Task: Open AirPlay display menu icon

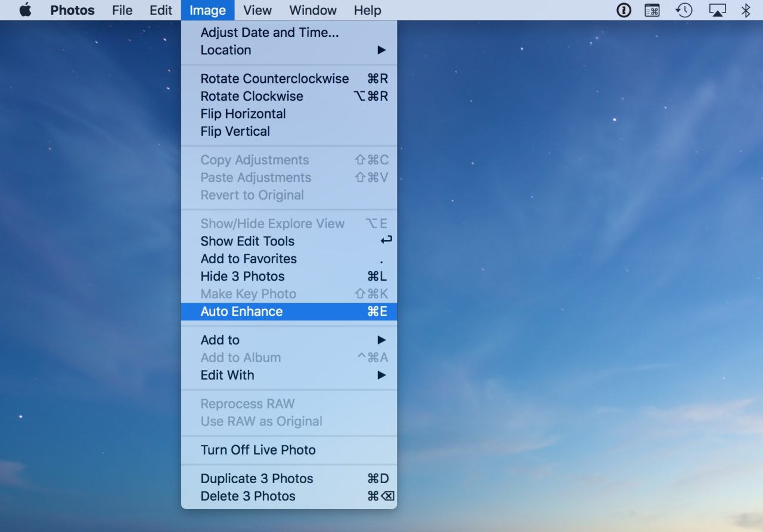Action: (x=717, y=10)
